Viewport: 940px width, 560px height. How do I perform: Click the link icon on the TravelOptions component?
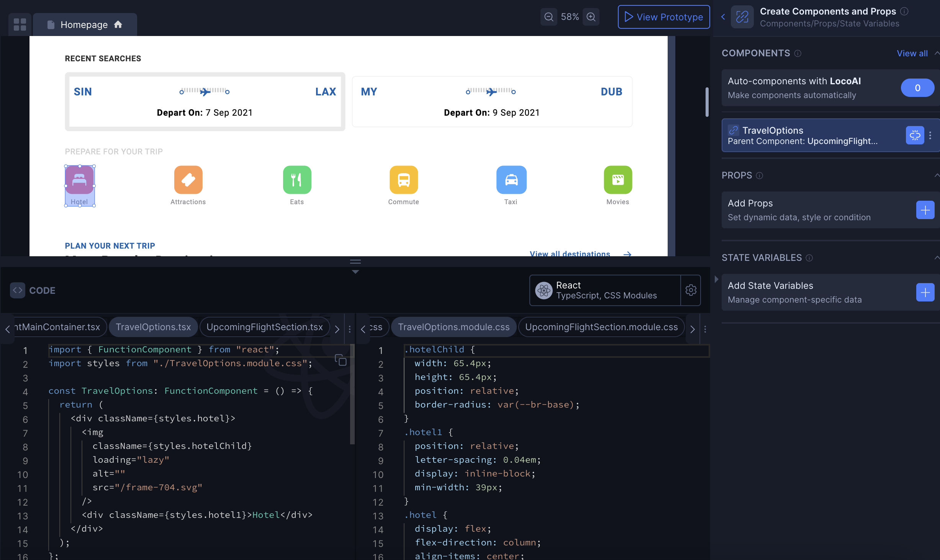click(x=733, y=130)
